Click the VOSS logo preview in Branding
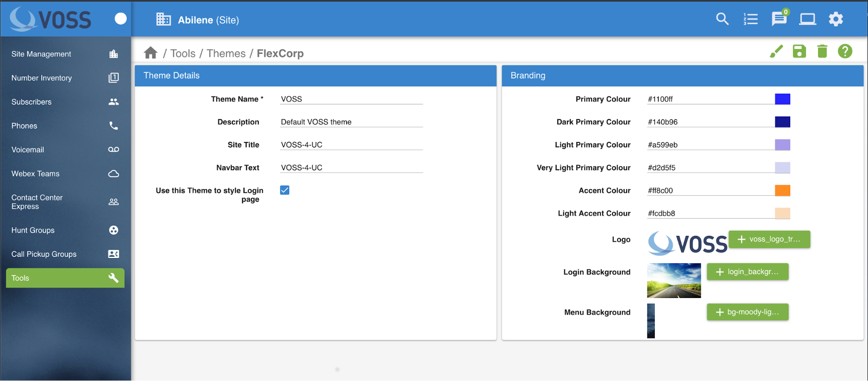This screenshot has height=381, width=868. click(x=687, y=243)
